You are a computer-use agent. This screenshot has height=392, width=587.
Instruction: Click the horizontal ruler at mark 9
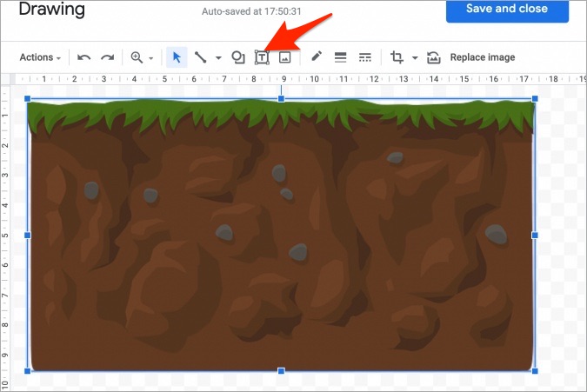coord(283,79)
